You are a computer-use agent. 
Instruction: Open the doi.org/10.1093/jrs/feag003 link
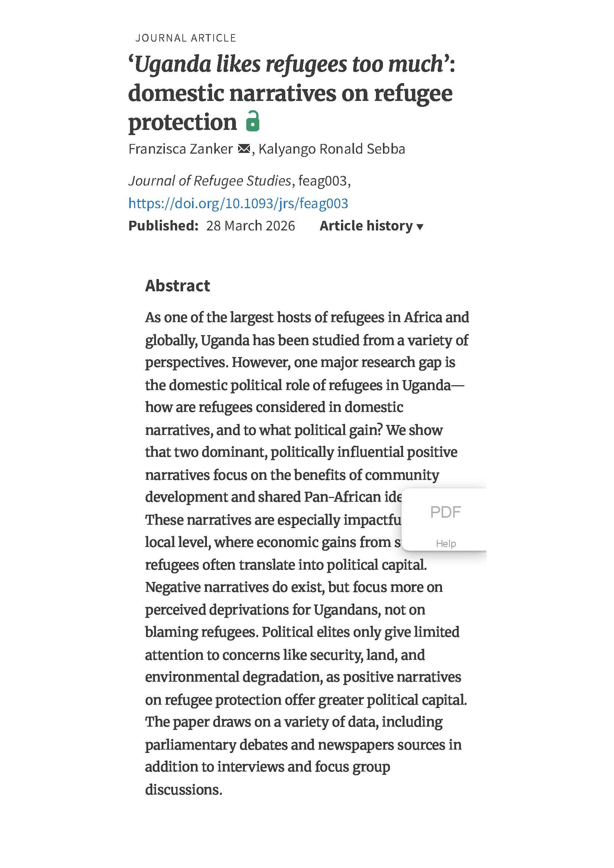coord(238,203)
